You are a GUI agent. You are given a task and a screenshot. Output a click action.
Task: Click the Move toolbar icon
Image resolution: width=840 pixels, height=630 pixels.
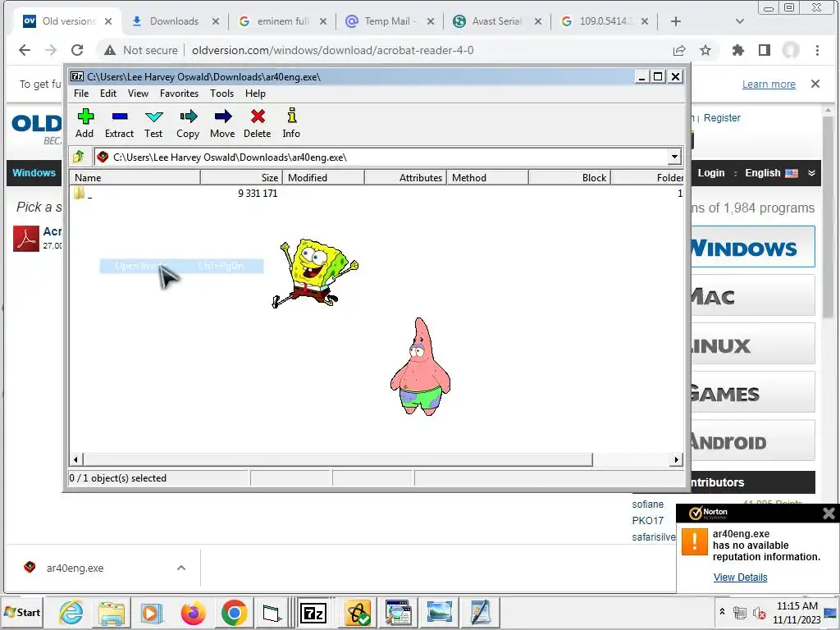pyautogui.click(x=222, y=124)
